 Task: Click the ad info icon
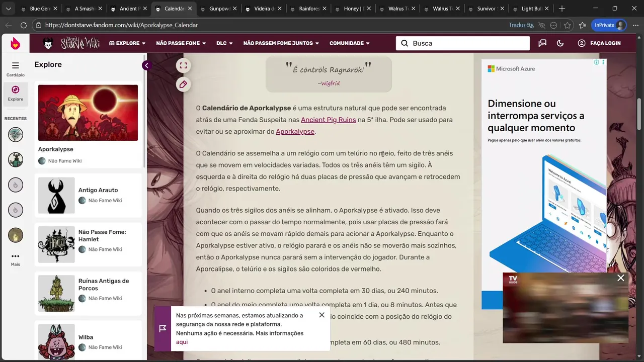click(x=596, y=62)
